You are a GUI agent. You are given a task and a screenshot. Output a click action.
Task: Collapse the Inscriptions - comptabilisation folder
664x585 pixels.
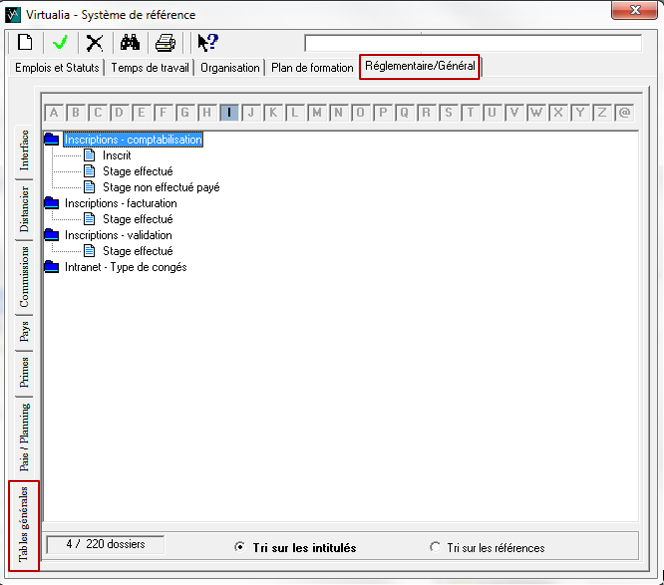coord(52,140)
